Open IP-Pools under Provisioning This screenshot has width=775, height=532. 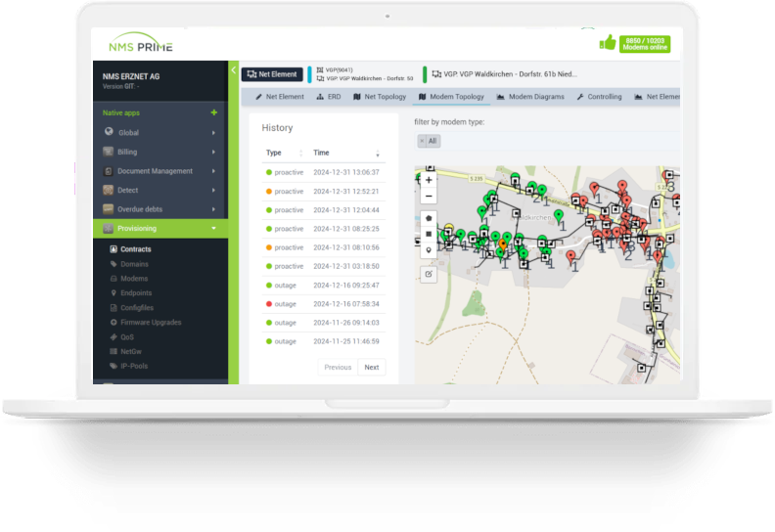coord(128,366)
